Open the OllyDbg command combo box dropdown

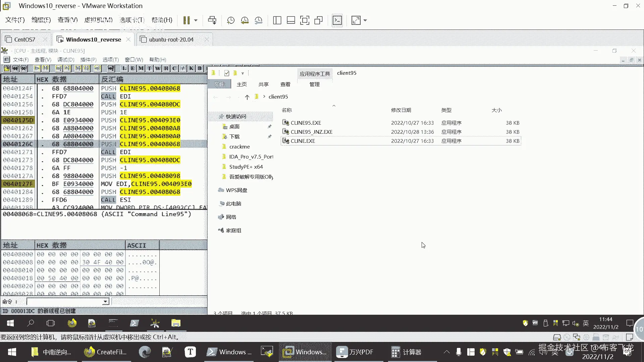(x=105, y=302)
